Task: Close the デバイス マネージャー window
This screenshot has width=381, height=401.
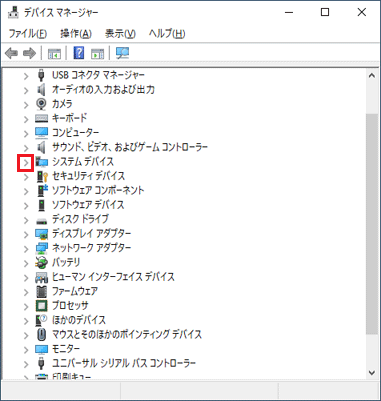Action: (x=362, y=12)
